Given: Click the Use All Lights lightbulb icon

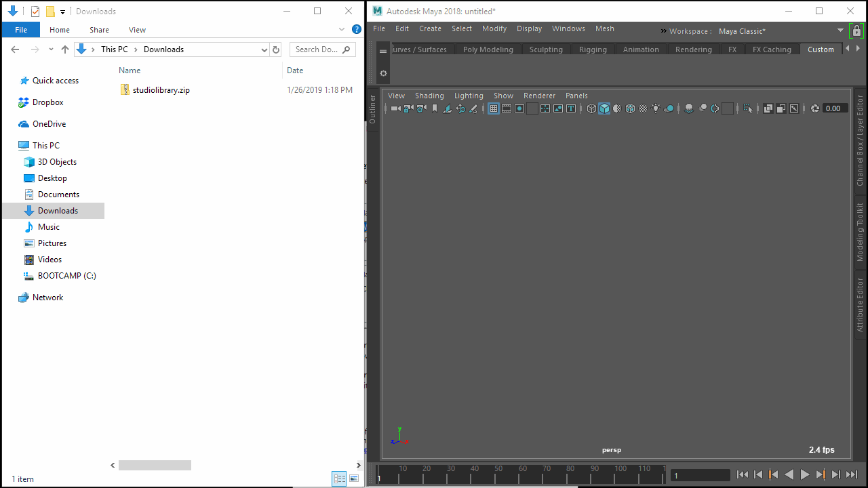Looking at the screenshot, I should click(656, 108).
